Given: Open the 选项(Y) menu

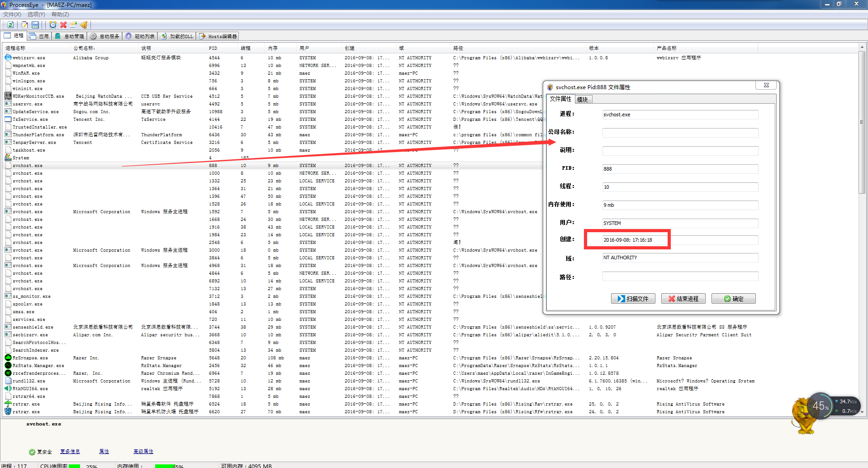Looking at the screenshot, I should point(36,14).
